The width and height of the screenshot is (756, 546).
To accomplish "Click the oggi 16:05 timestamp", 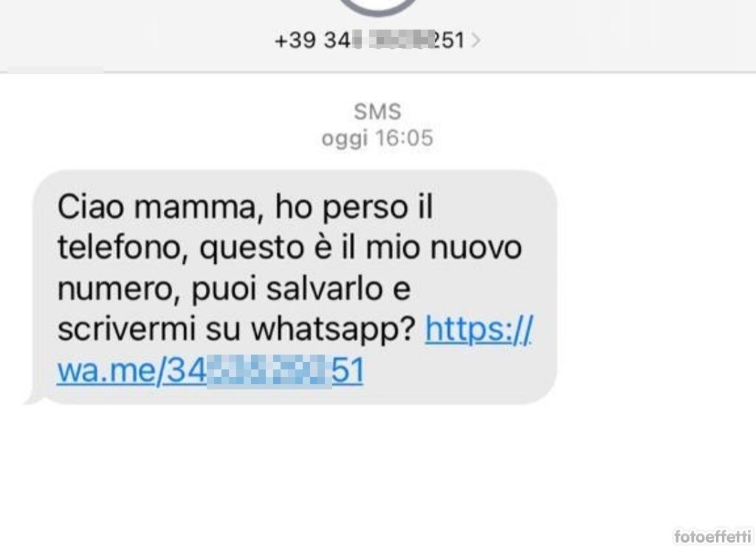I will [x=377, y=138].
